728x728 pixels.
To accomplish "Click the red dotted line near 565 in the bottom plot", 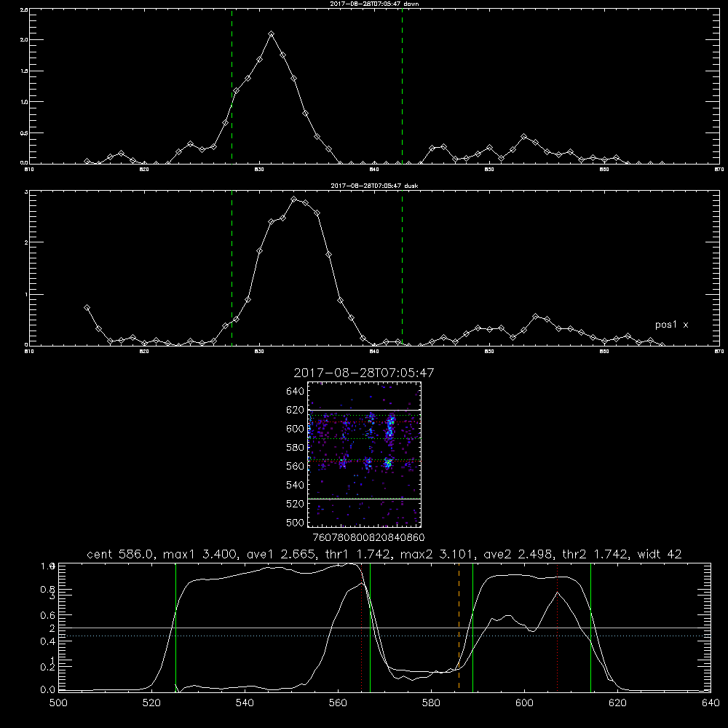I will [x=361, y=627].
